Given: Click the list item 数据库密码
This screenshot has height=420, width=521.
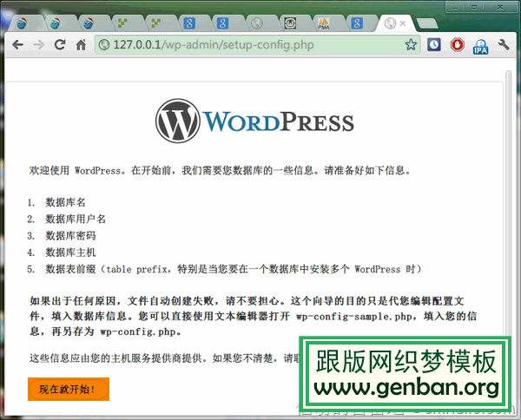Looking at the screenshot, I should click(x=70, y=236).
